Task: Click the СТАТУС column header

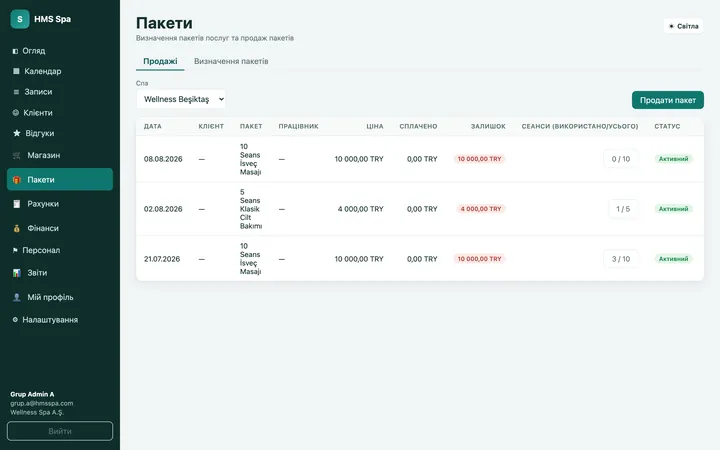Action: [667, 126]
